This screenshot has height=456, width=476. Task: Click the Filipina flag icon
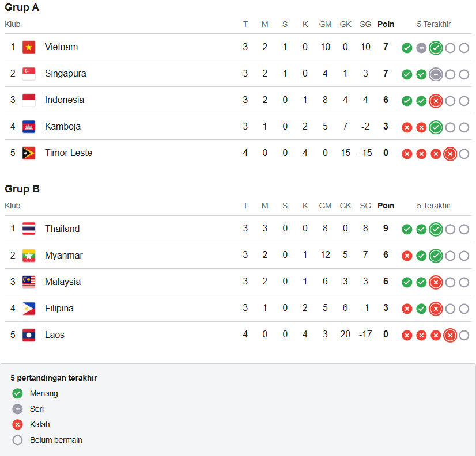(29, 309)
